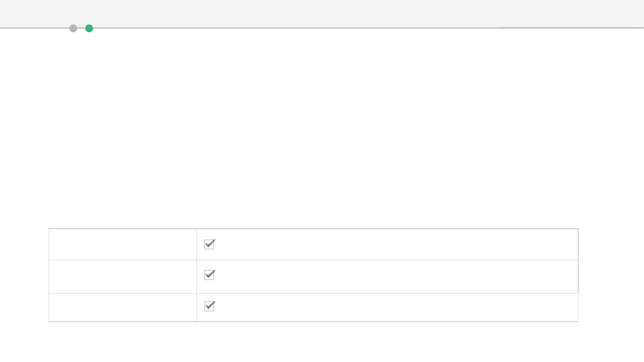Click the blank space beside the bottom row checkbox
The height and width of the screenshot is (362, 644).
[397, 307]
